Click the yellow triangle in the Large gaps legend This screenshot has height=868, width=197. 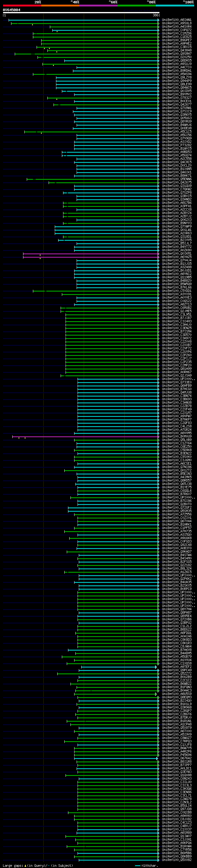click(25, 866)
